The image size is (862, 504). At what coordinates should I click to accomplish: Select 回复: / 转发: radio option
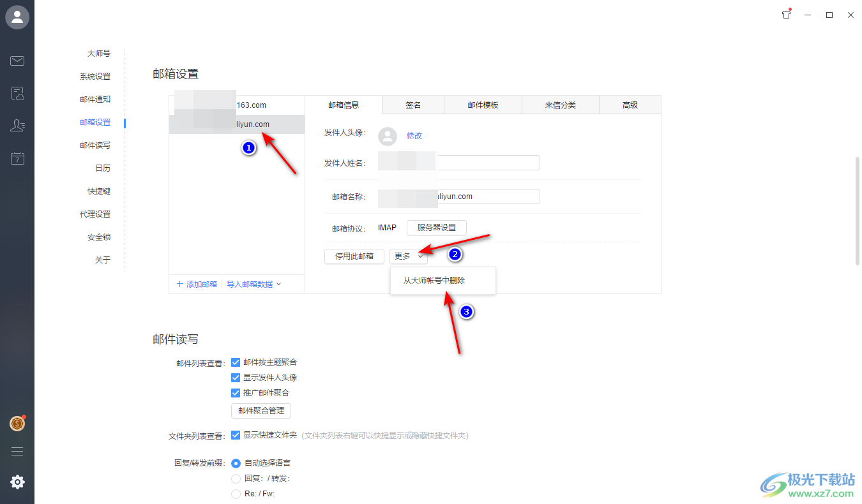[x=236, y=478]
